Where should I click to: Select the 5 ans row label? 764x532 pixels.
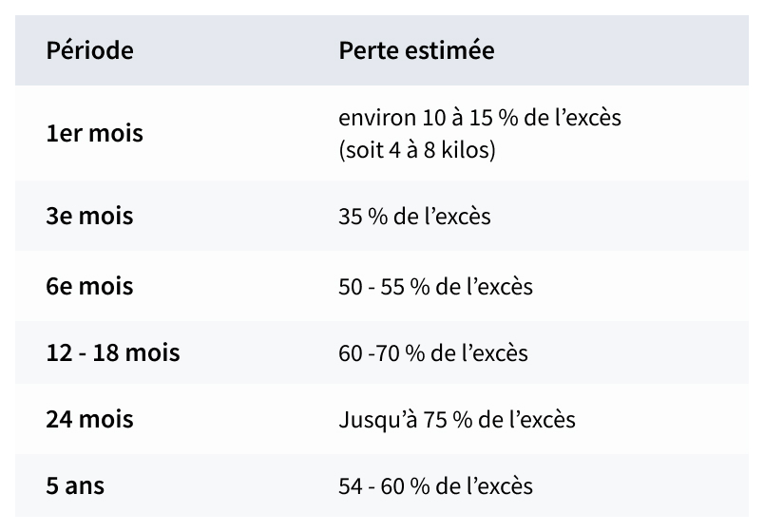pyautogui.click(x=75, y=485)
